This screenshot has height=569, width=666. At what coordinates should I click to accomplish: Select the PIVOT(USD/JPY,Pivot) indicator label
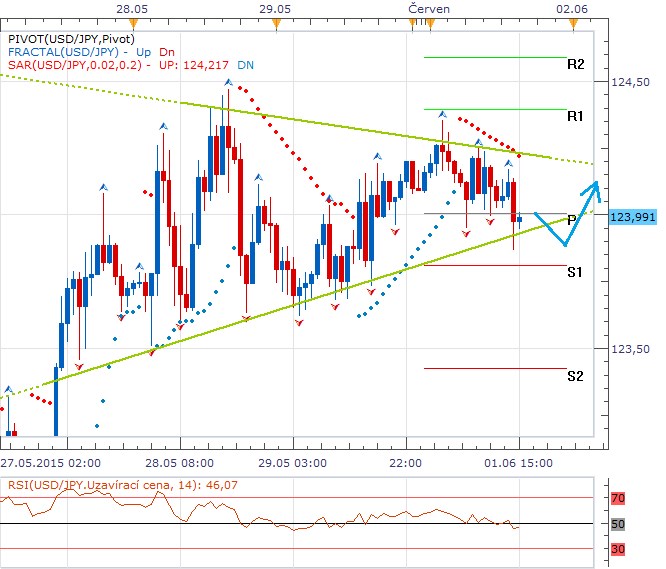click(x=71, y=39)
